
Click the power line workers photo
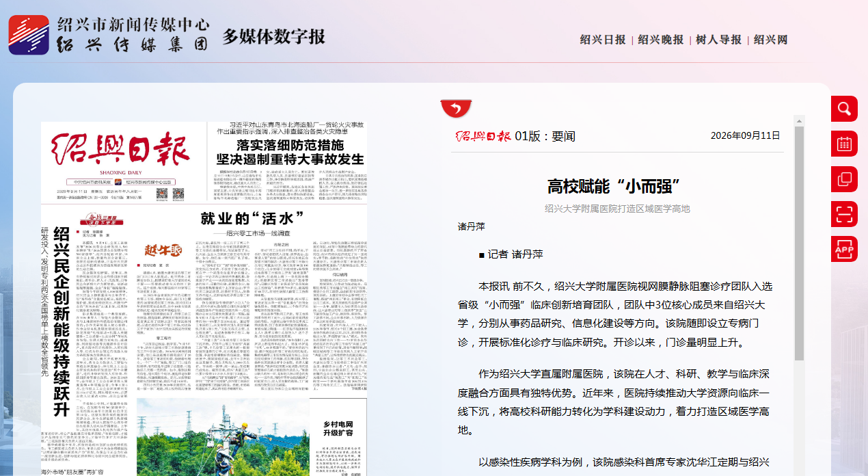[x=223, y=436]
